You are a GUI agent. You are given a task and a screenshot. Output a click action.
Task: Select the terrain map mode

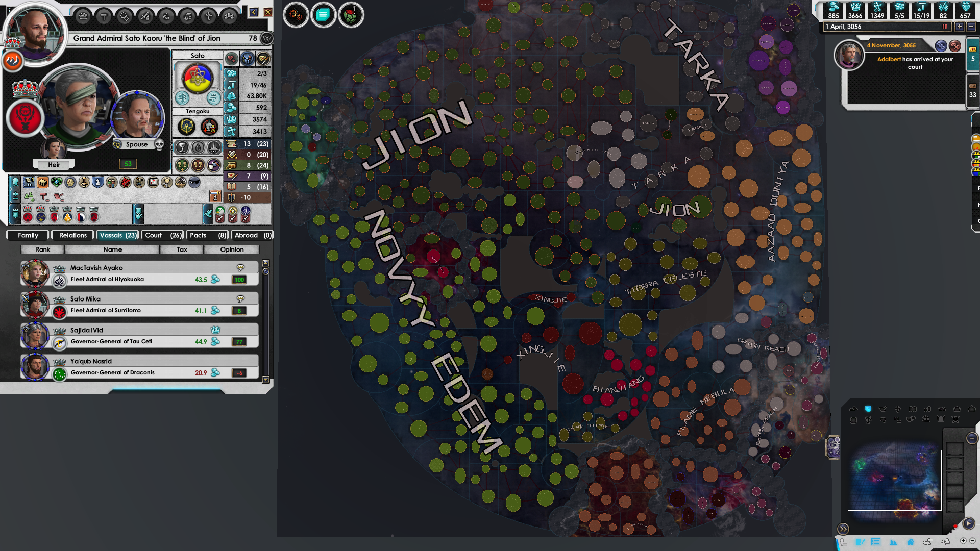tap(853, 409)
